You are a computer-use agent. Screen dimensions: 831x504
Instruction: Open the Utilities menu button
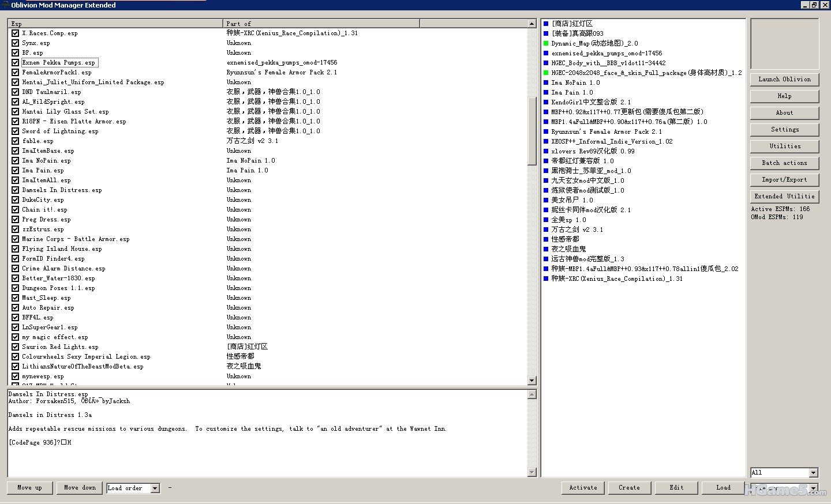pos(784,146)
